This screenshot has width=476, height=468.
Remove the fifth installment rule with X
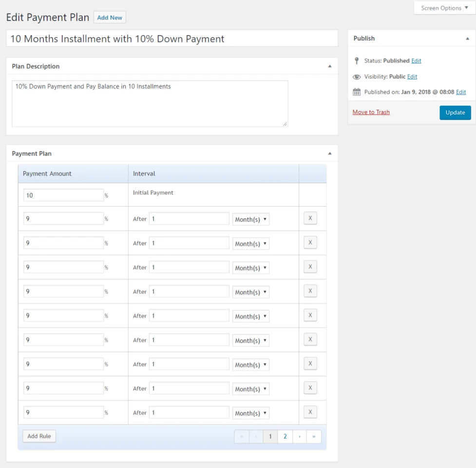click(310, 315)
